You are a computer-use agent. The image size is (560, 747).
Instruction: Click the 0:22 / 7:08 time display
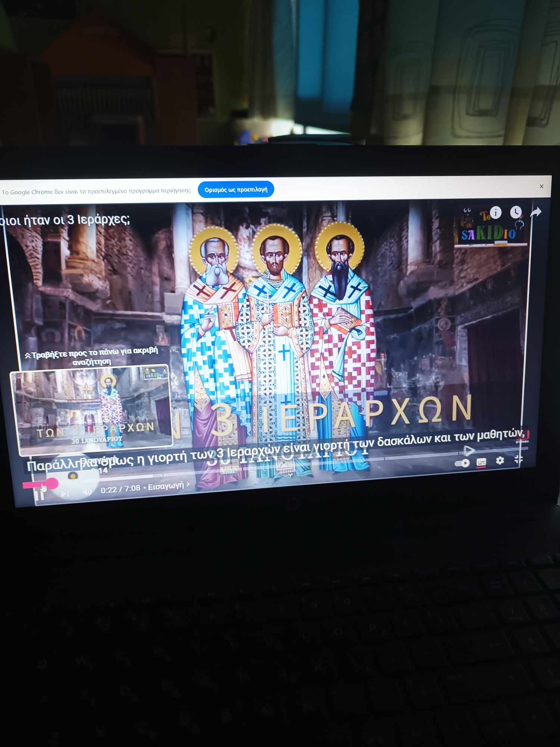click(120, 489)
